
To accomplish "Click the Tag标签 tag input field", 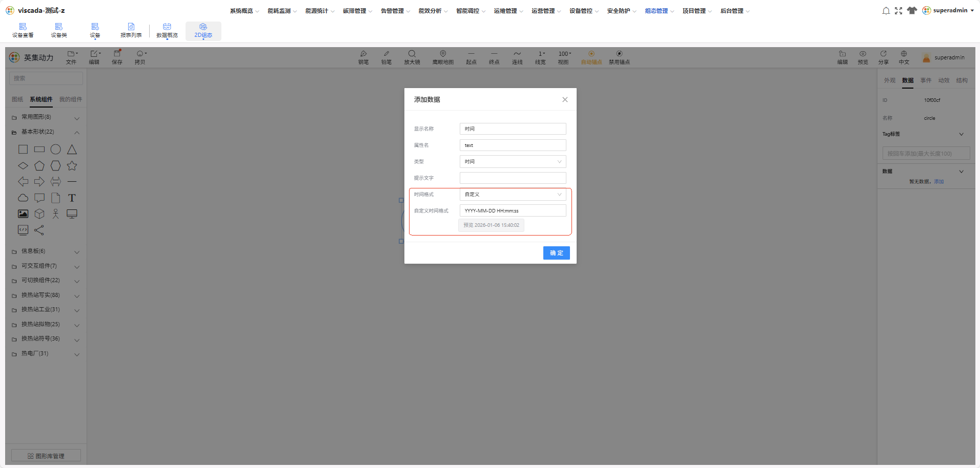I will tap(926, 154).
